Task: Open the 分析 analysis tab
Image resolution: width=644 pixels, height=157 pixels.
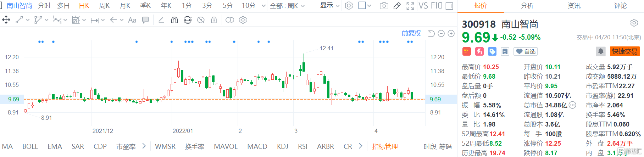Action: click(x=527, y=6)
